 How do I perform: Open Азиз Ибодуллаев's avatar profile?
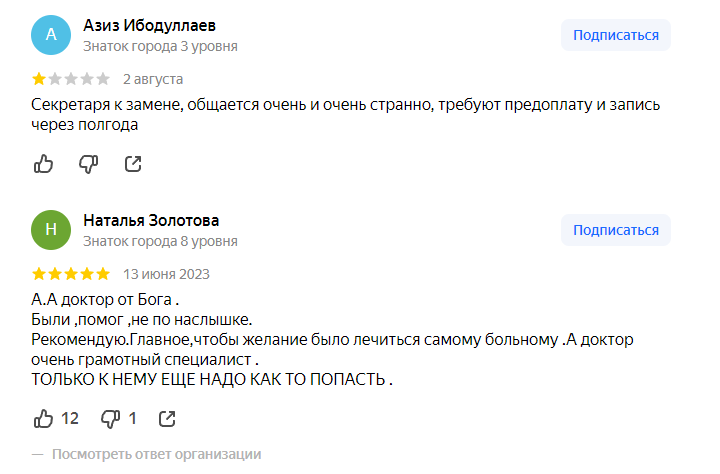point(52,35)
